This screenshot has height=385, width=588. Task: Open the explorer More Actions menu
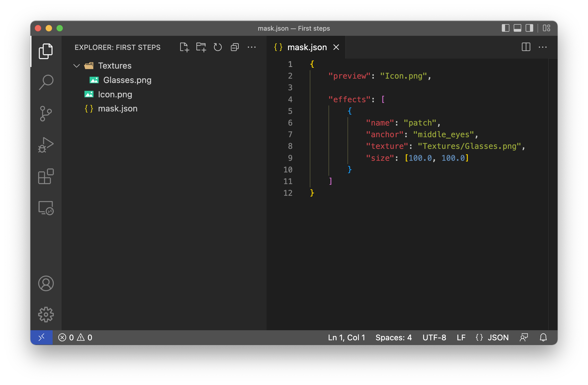(252, 47)
